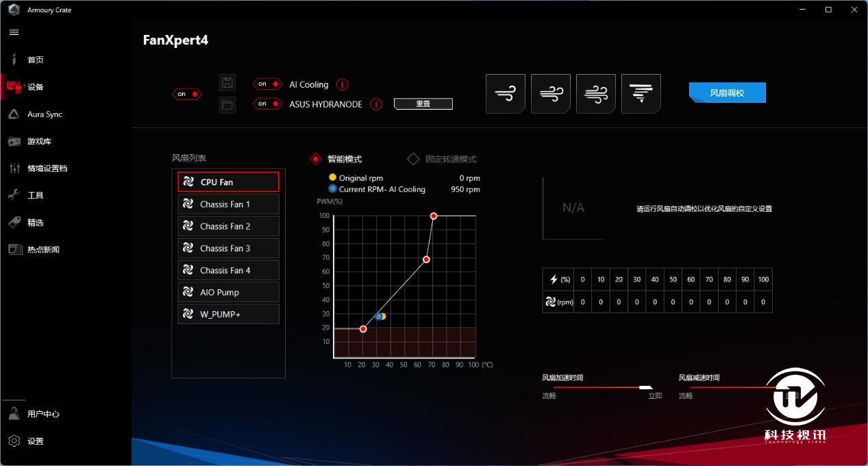Click the game library controller icon
This screenshot has width=868, height=466.
[x=14, y=141]
